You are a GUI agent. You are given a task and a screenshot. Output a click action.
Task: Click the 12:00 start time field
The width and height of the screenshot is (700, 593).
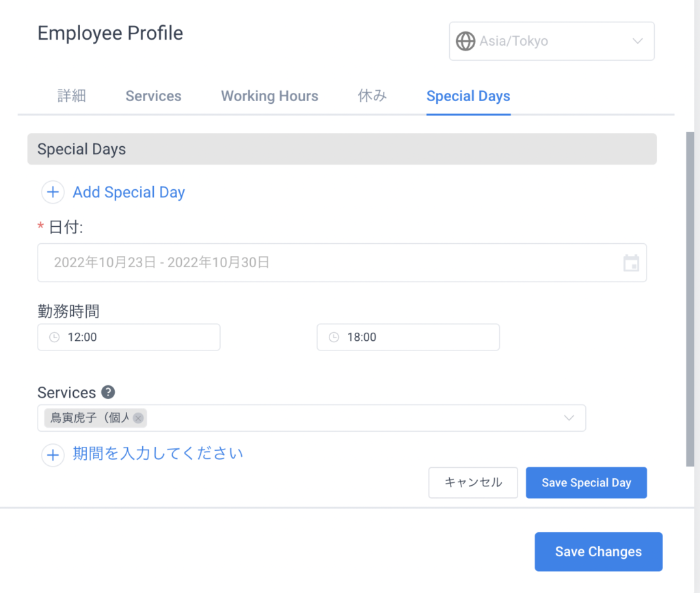(x=129, y=337)
